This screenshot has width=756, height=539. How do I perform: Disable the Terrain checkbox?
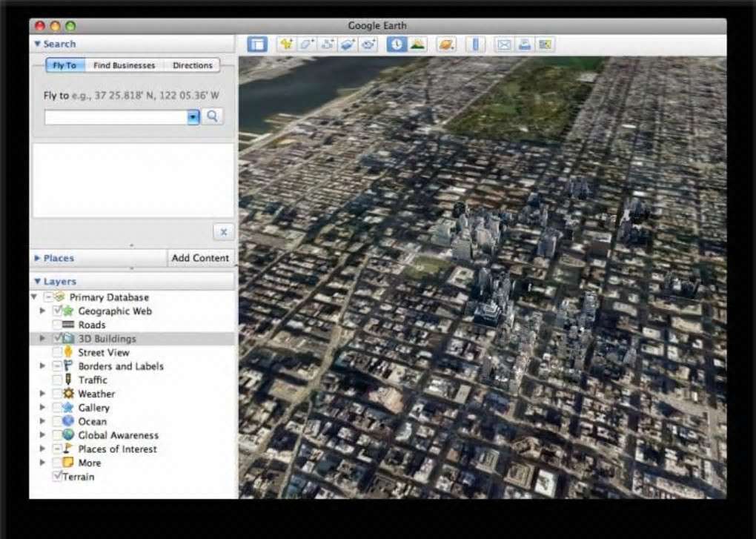click(x=57, y=476)
